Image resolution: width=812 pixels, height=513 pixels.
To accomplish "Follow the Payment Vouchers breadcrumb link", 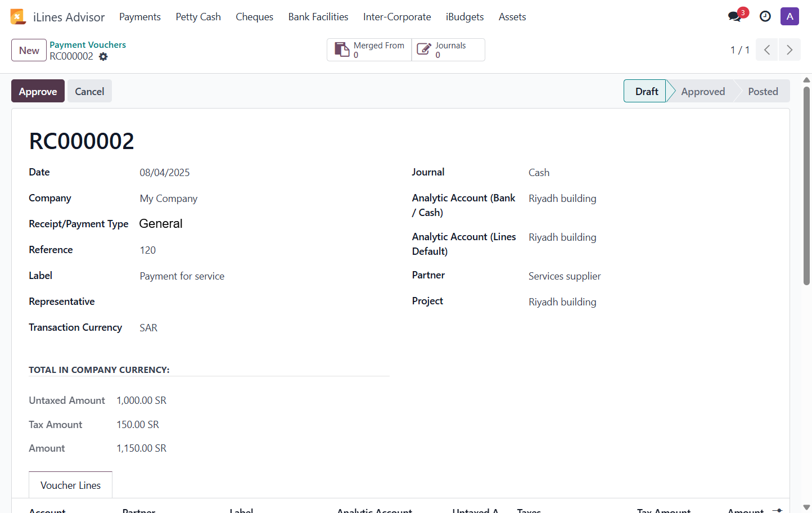I will [88, 44].
